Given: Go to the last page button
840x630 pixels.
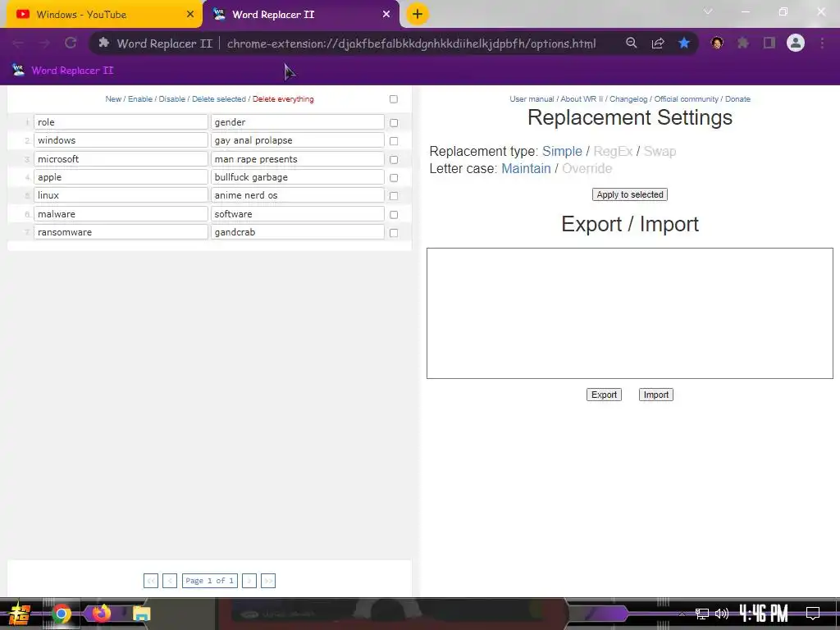Looking at the screenshot, I should 268,581.
